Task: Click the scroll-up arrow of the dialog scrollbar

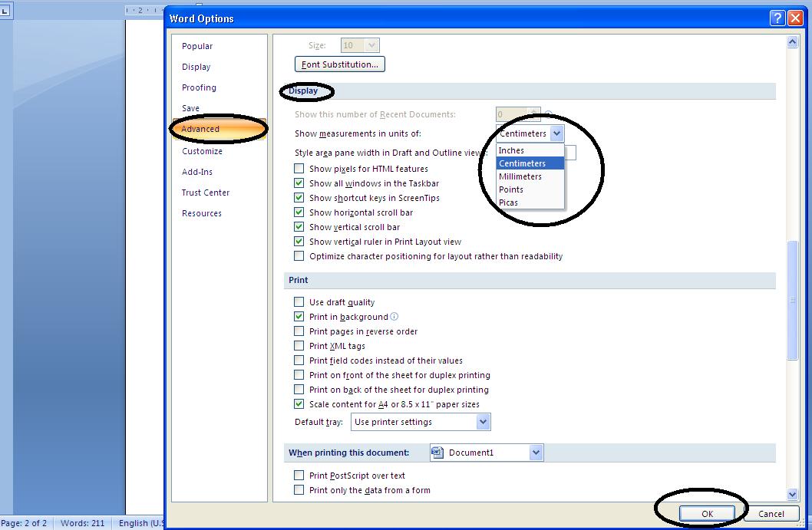Action: point(793,42)
